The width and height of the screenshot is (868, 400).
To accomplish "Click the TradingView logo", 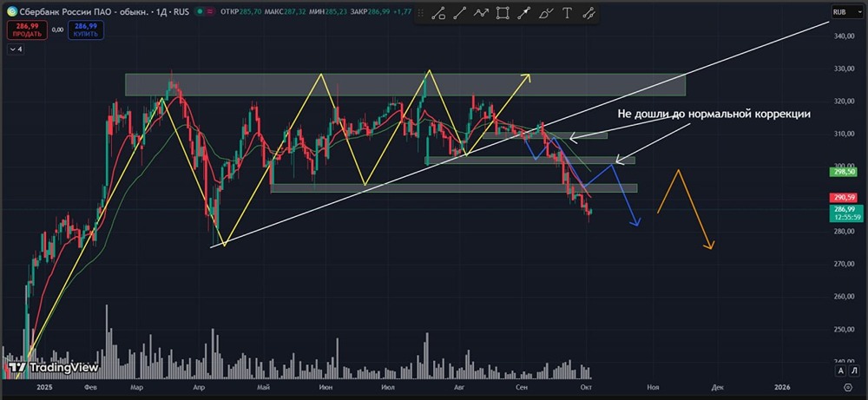I will coord(53,367).
